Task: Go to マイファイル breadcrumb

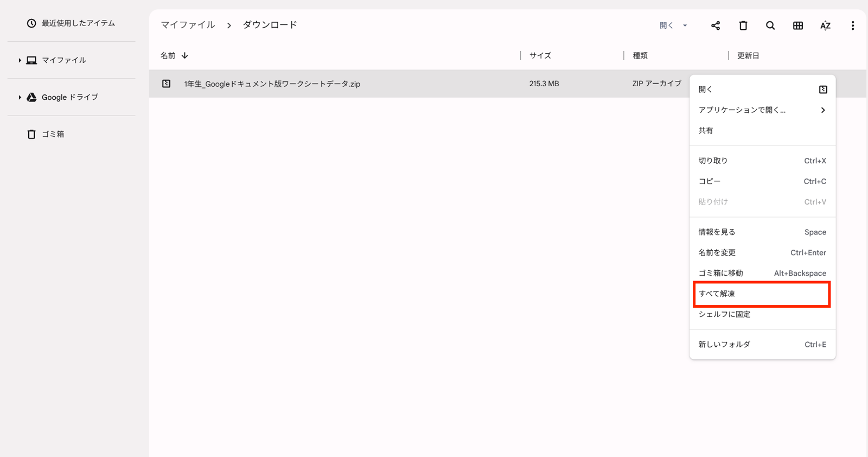Action: click(x=188, y=25)
